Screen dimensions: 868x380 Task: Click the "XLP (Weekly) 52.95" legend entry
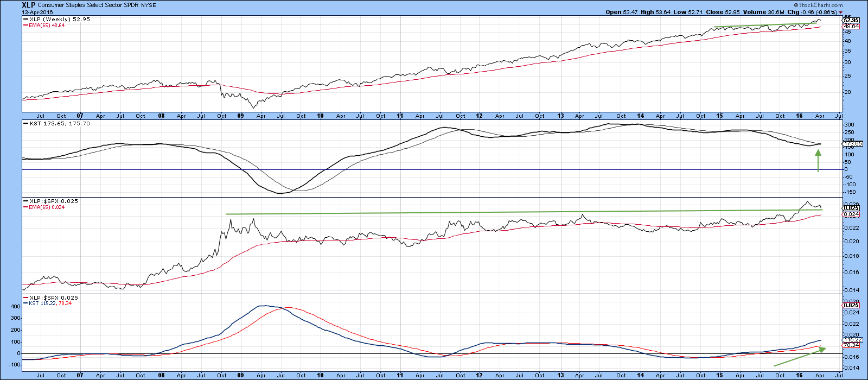56,20
